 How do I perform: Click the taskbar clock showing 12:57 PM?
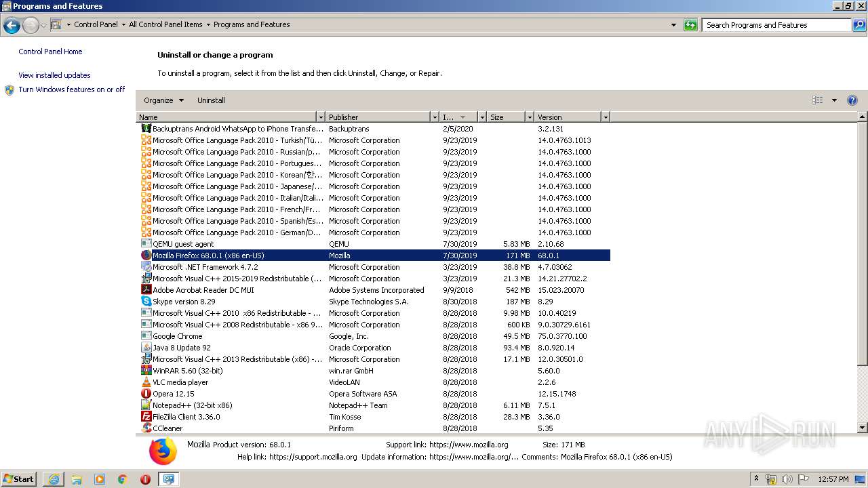833,479
